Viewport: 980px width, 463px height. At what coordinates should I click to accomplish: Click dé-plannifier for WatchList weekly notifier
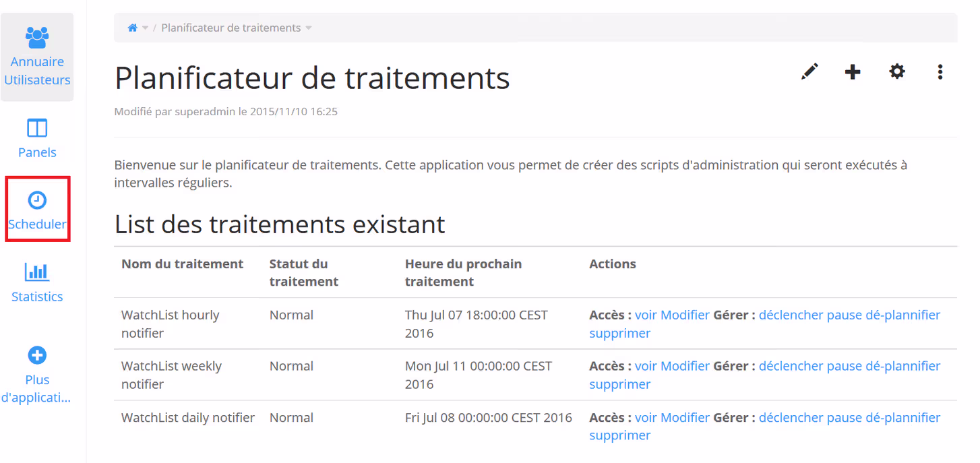(x=902, y=366)
